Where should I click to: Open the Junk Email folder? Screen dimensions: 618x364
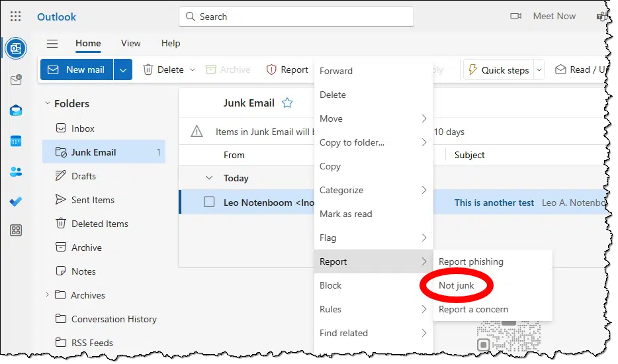[104, 152]
